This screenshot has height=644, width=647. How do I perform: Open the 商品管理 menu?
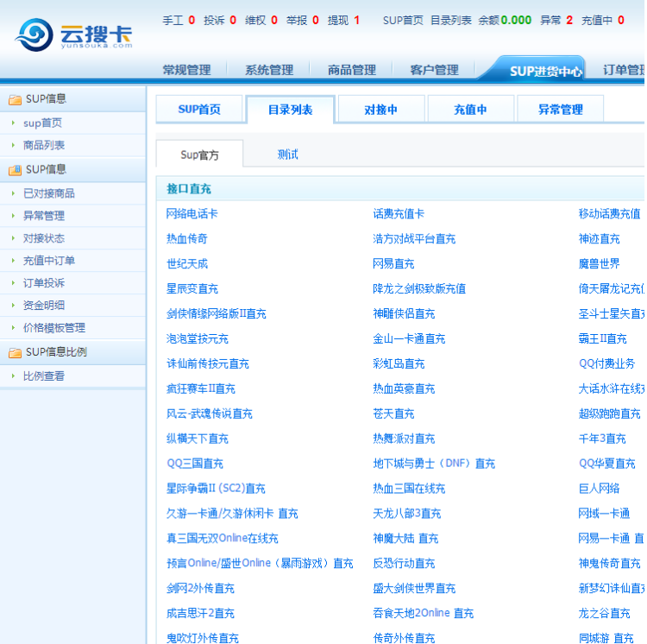[x=352, y=70]
